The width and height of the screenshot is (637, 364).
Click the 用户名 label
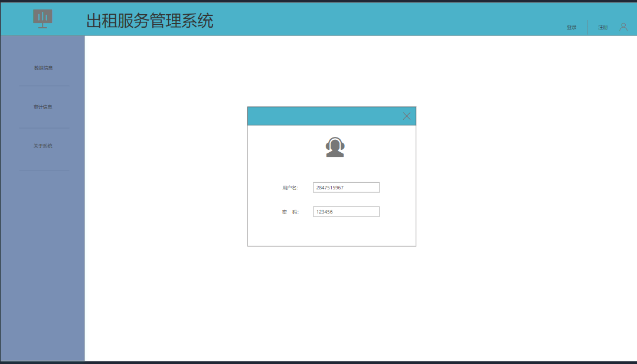[290, 188]
